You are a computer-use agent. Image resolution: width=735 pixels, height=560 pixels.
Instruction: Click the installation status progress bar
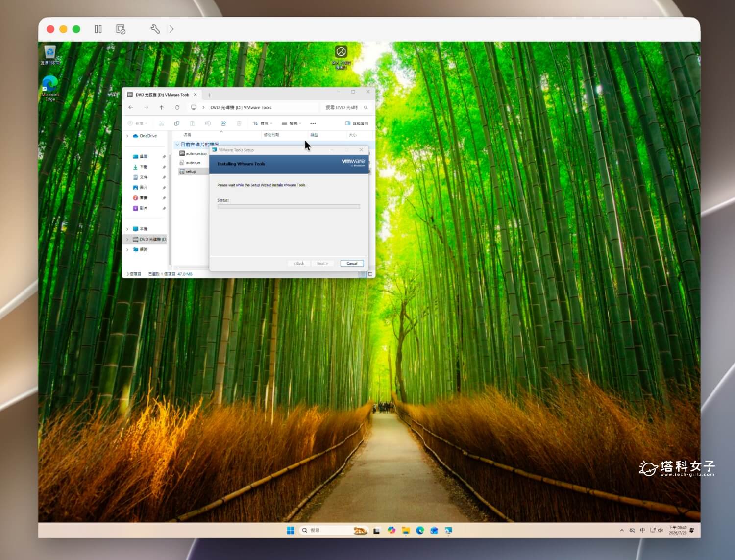289,207
